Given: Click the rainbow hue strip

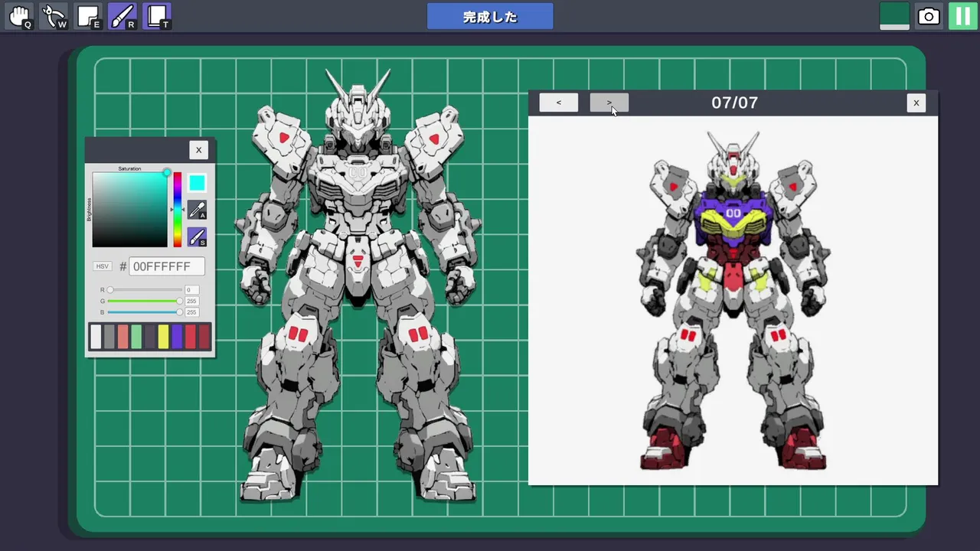Looking at the screenshot, I should pyautogui.click(x=178, y=210).
